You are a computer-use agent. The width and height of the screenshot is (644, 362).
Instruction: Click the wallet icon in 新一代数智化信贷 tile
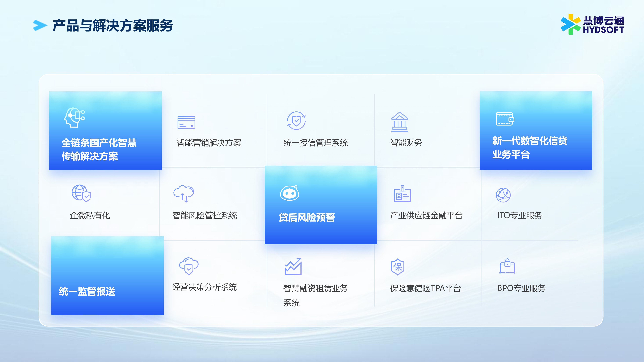(x=505, y=119)
